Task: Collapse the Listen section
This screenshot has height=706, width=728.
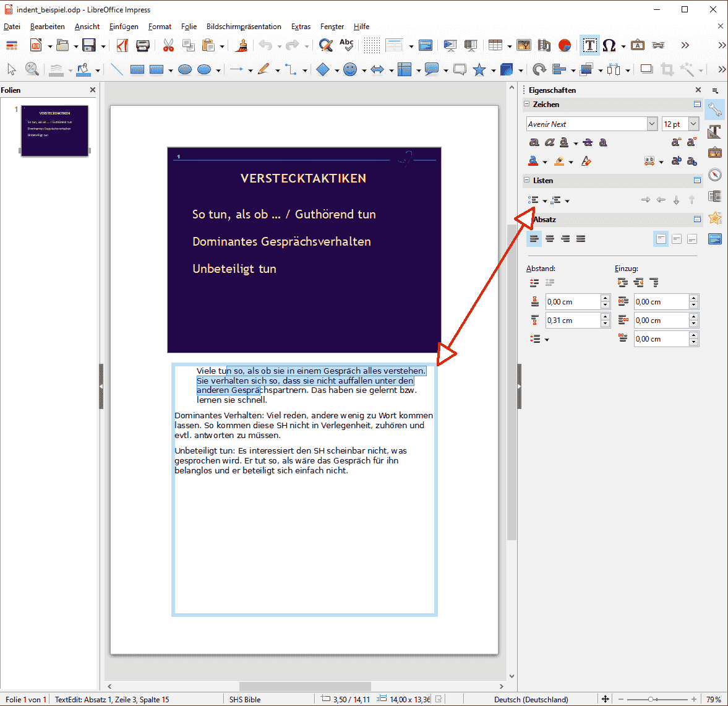Action: tap(527, 180)
